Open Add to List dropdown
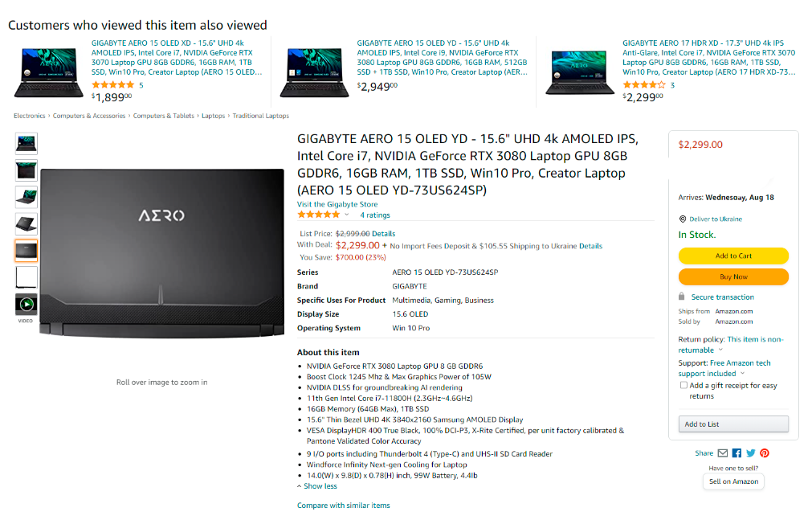 click(733, 424)
